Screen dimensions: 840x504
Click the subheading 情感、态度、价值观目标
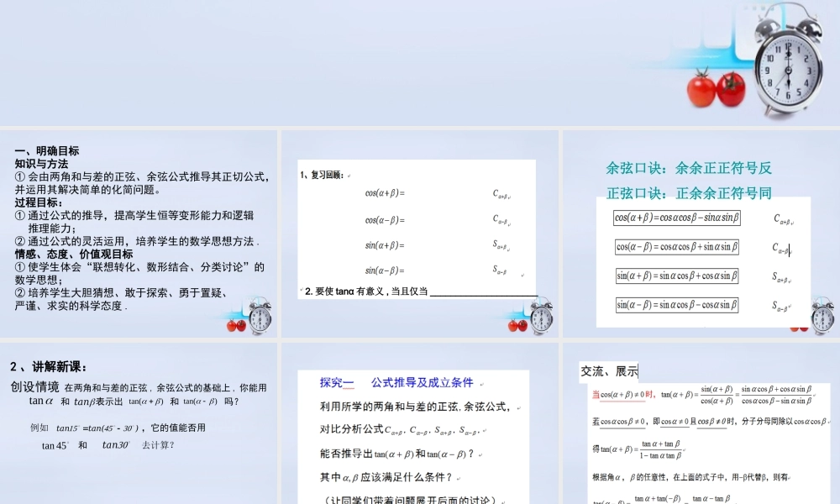point(73,254)
